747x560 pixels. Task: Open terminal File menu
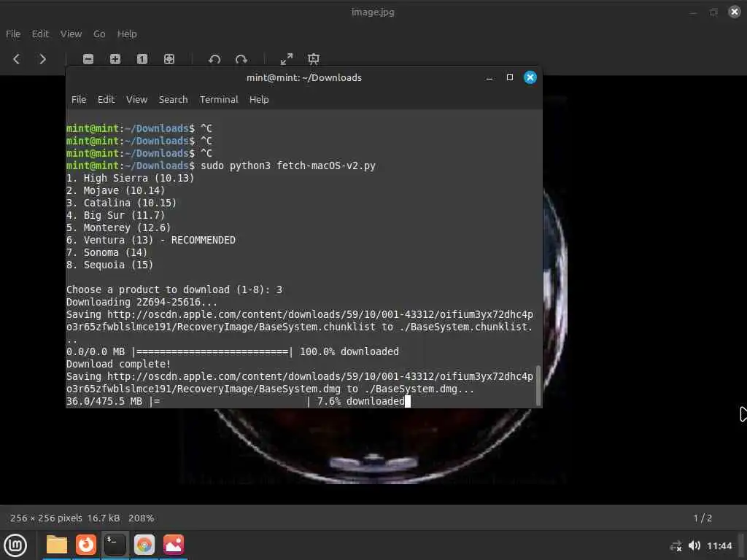[x=79, y=99]
